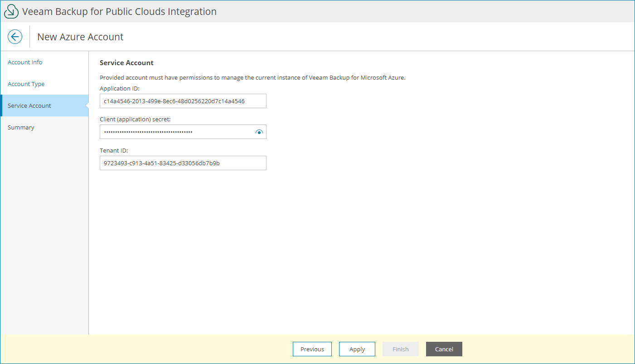
Task: Focus the Client (application) secret field
Action: point(177,132)
